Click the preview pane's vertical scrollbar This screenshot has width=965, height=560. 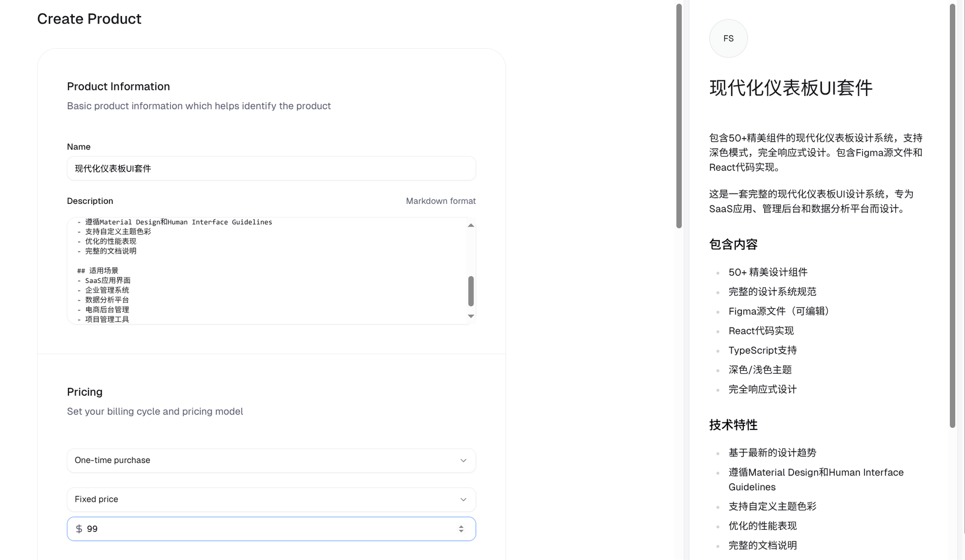952,216
